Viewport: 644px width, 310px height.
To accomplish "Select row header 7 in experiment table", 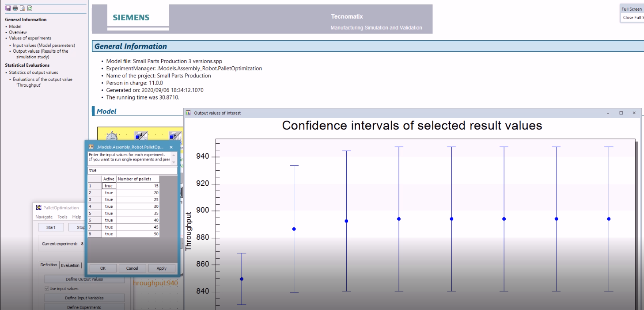I will click(x=95, y=227).
